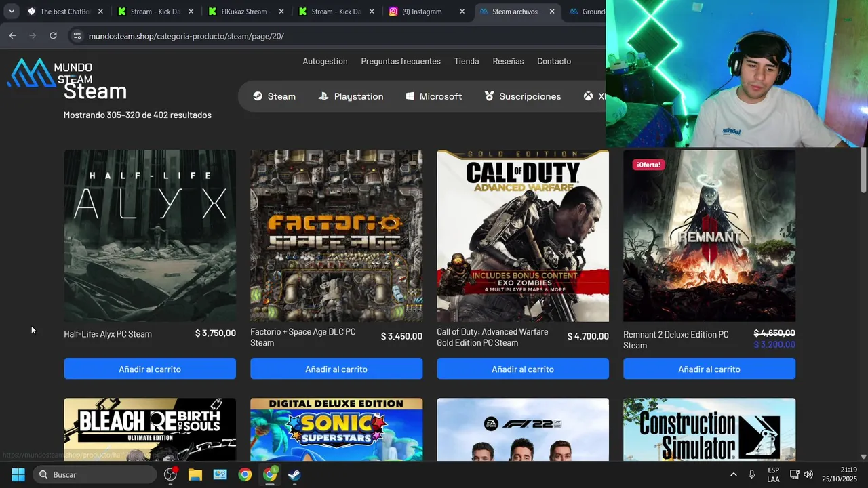Click the microphone icon in system tray

coord(751,474)
